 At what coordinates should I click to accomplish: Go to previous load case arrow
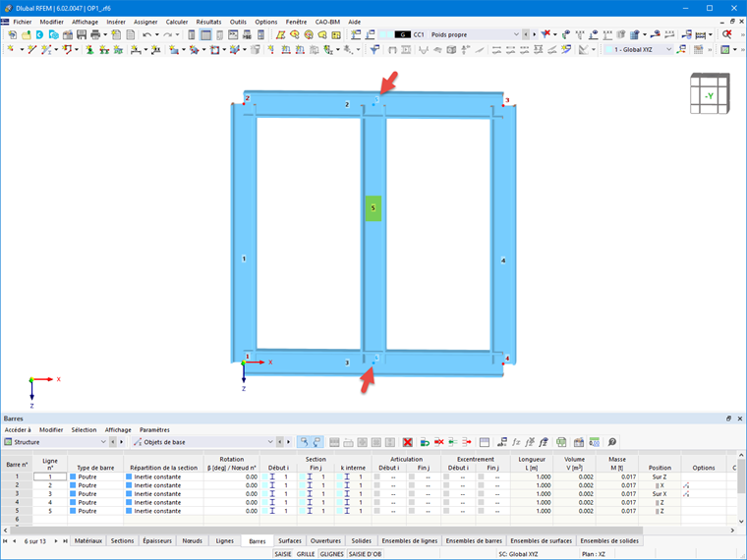526,34
